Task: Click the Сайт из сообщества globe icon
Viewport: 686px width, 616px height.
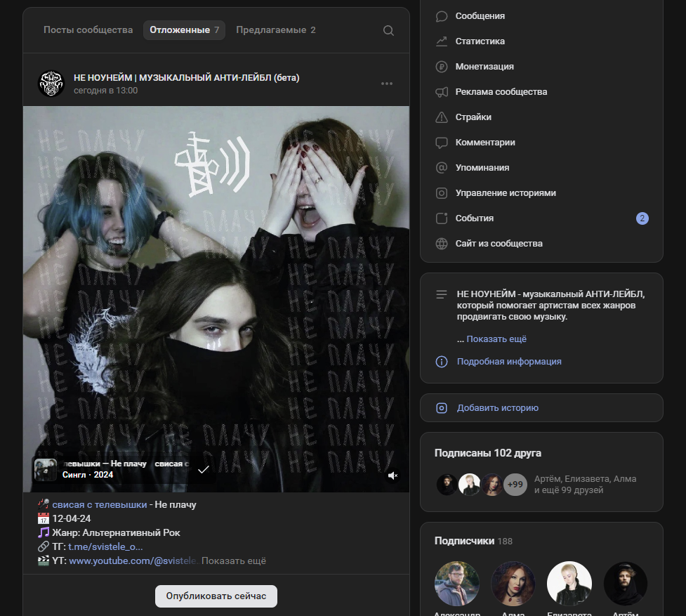Action: 442,244
